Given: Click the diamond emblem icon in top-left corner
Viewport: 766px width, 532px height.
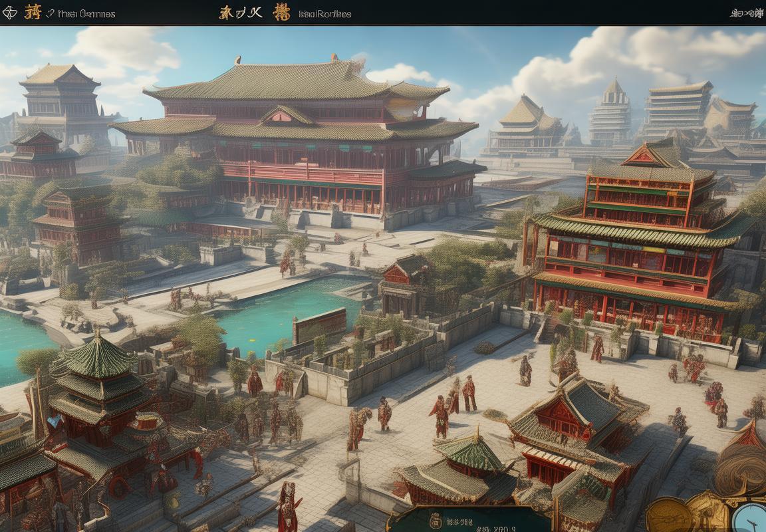Looking at the screenshot, I should [x=10, y=13].
